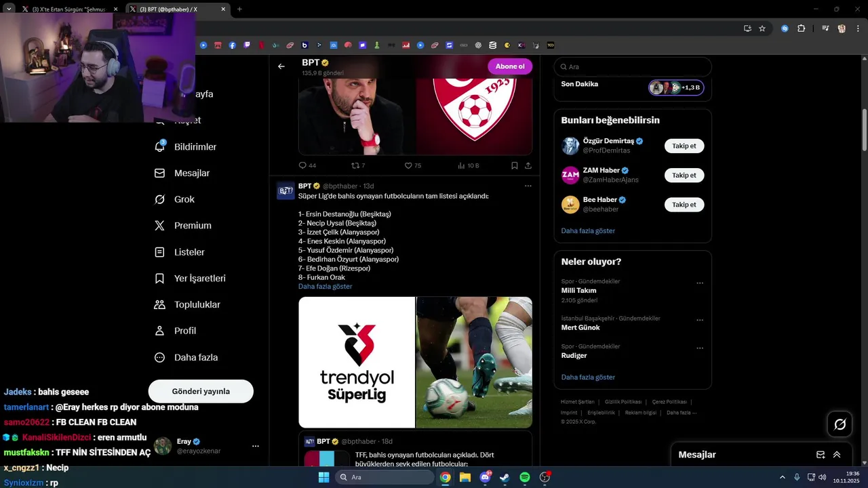Open the Özgür Demirtaş profile avatar
The image size is (868, 488).
point(570,146)
